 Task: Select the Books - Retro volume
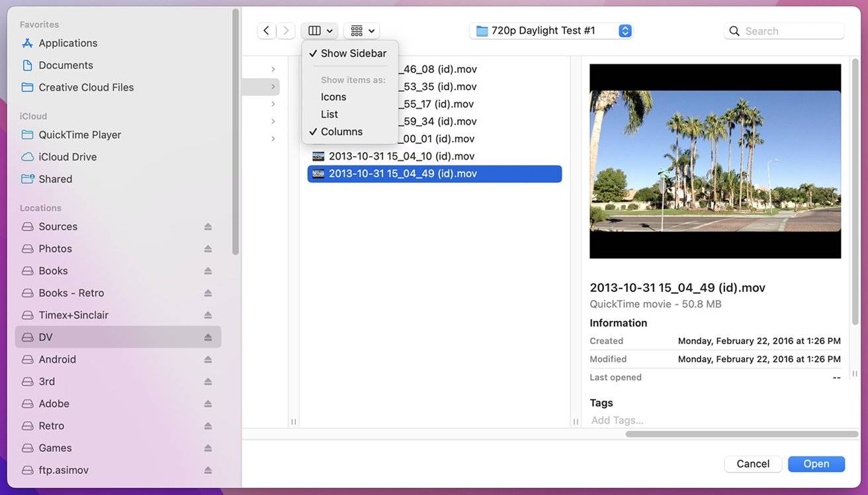click(118, 292)
